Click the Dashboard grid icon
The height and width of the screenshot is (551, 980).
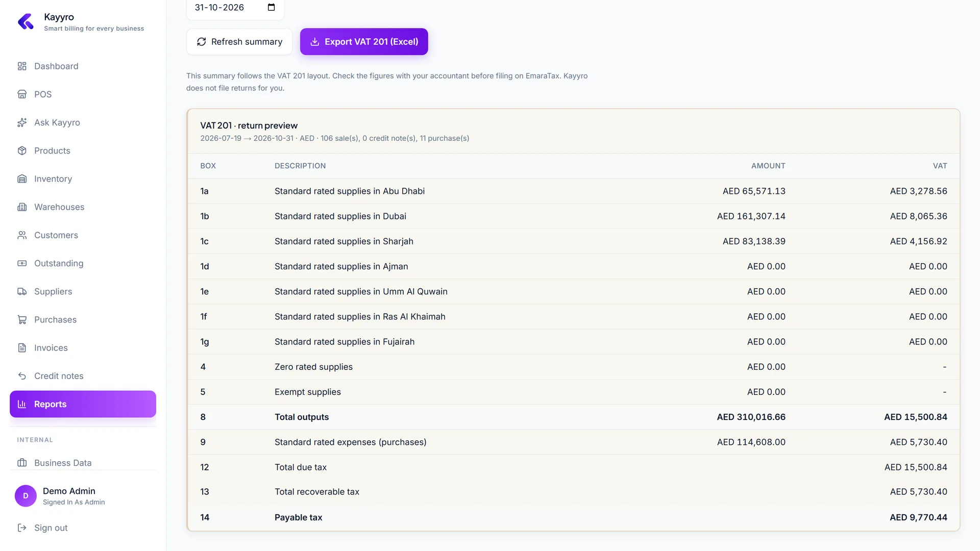(x=22, y=66)
